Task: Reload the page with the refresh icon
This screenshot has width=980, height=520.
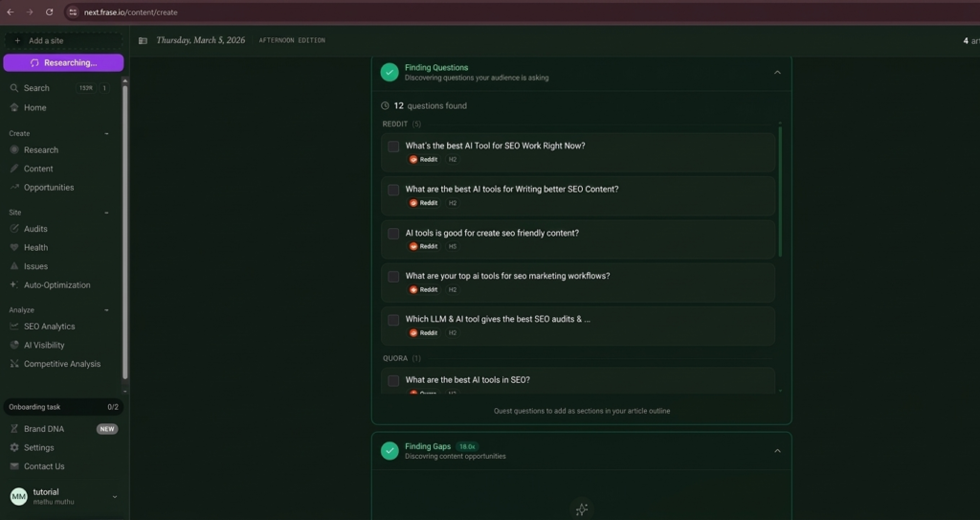Action: point(50,11)
